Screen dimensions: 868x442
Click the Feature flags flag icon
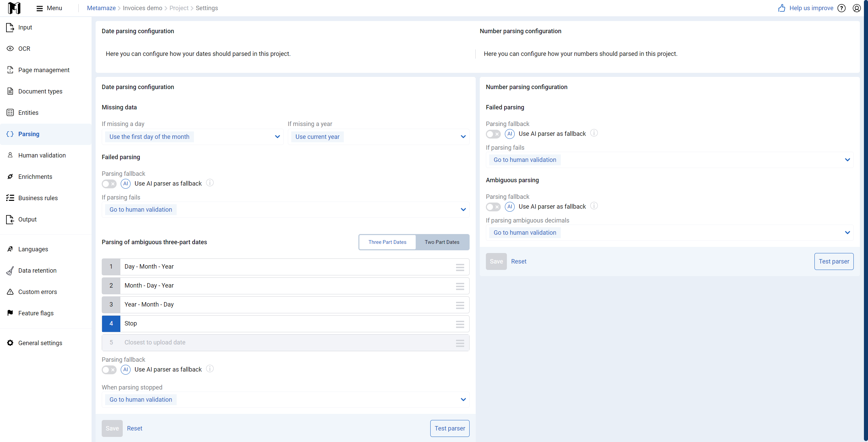pyautogui.click(x=10, y=313)
